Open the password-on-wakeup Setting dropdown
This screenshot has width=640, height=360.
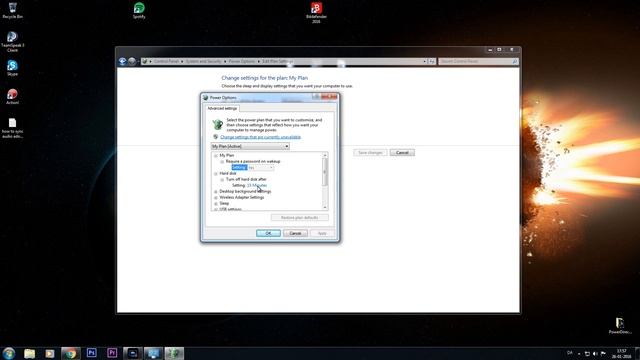click(261, 167)
